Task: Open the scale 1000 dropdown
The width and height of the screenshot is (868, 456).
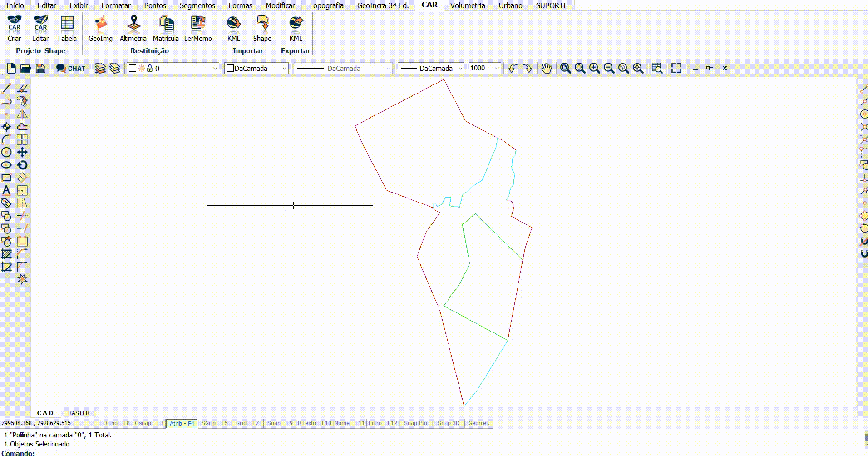Action: 497,68
